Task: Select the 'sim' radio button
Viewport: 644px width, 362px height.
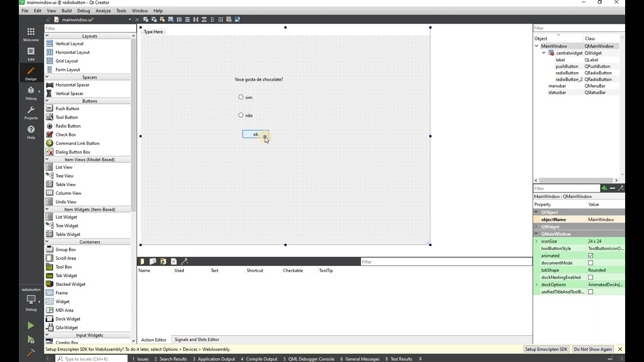Action: click(241, 97)
